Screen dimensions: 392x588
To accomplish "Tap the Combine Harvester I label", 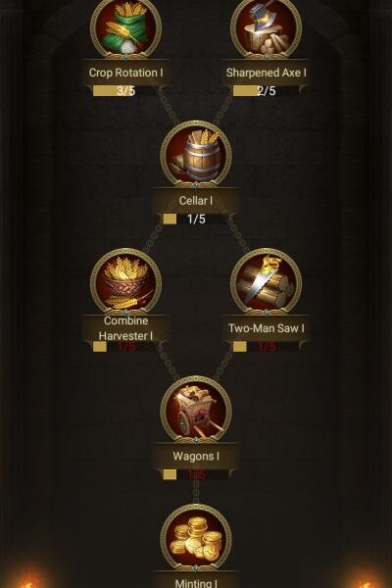I will 126,328.
